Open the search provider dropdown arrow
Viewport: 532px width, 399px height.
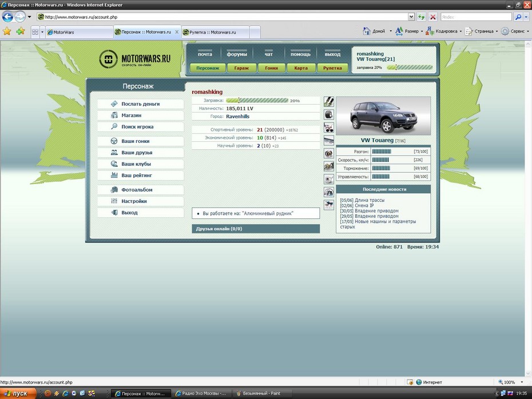pos(526,17)
